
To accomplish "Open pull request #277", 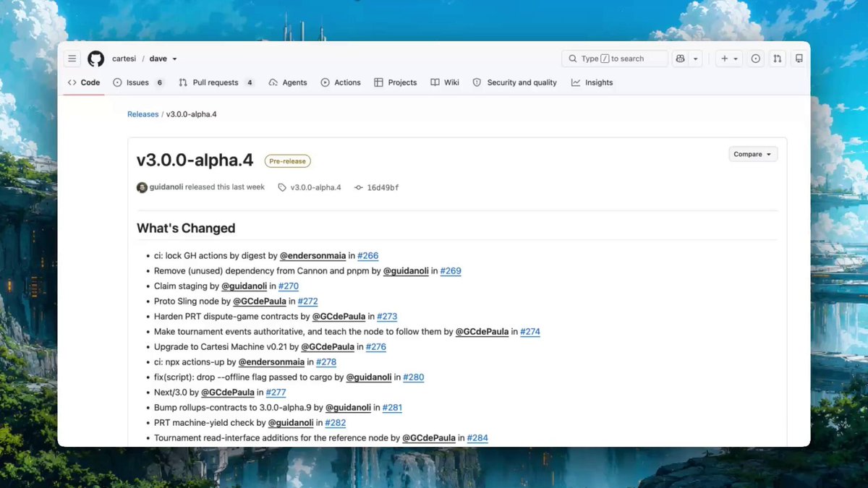I will tap(276, 393).
